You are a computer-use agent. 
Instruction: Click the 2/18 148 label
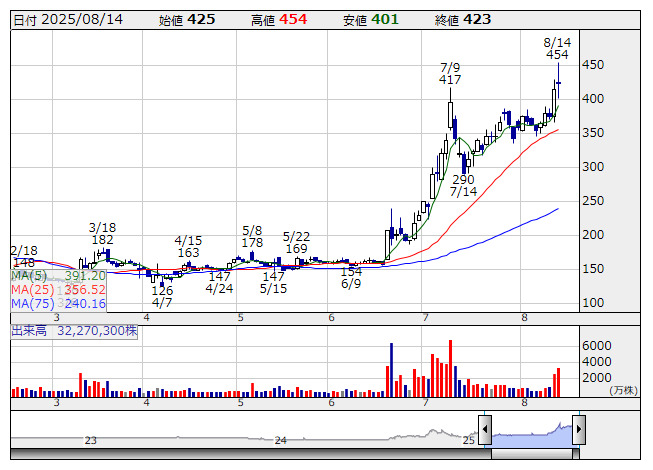pyautogui.click(x=24, y=256)
